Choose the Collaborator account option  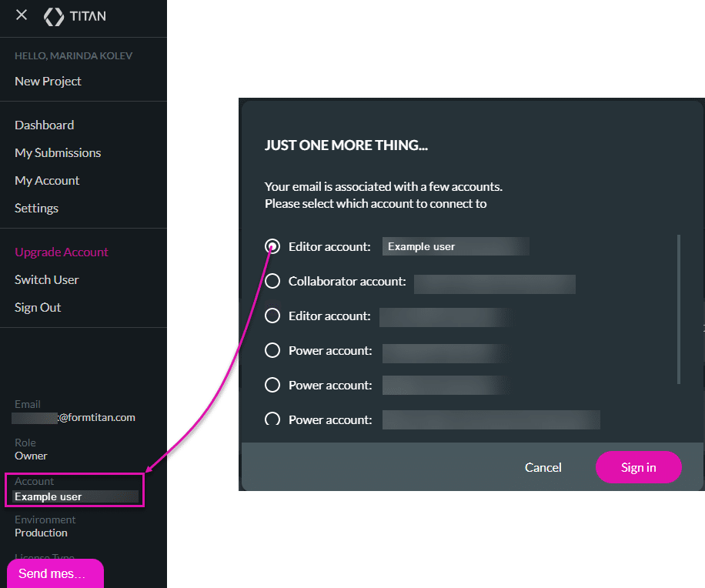click(x=272, y=281)
